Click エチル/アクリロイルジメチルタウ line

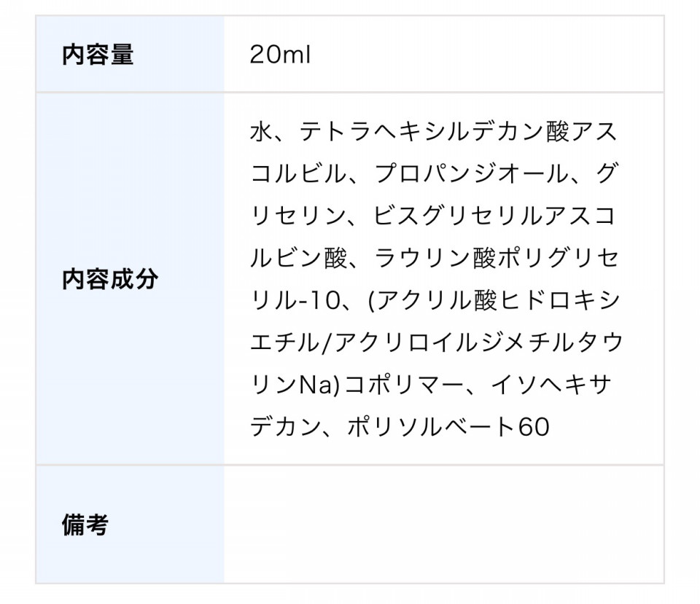[x=437, y=342]
